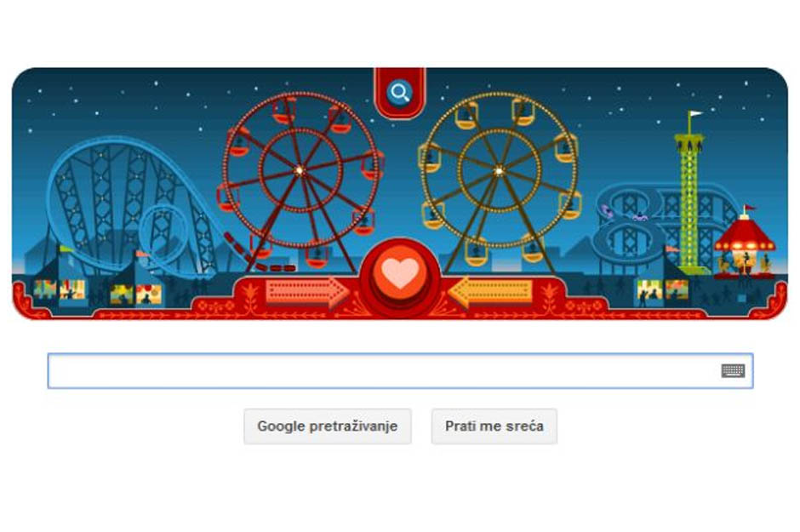The image size is (800, 532).
Task: Click the top gondola of yellow Ferris wheel
Action: 523,112
